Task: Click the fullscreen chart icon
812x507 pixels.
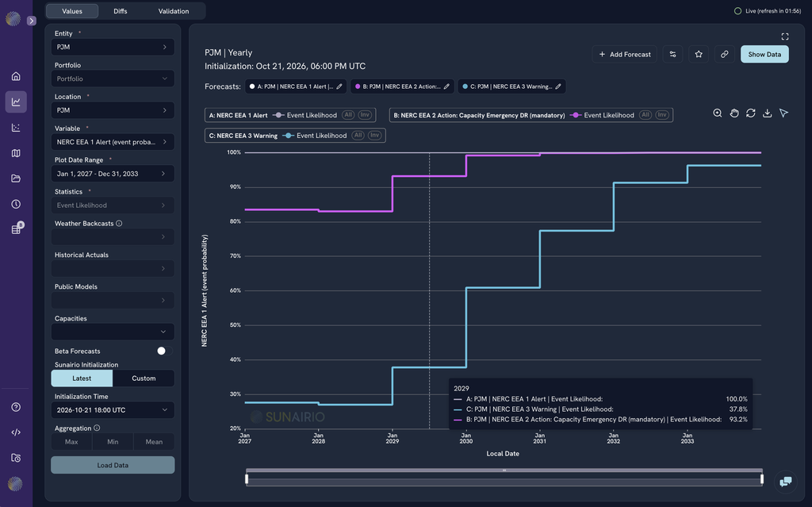Action: coord(785,36)
